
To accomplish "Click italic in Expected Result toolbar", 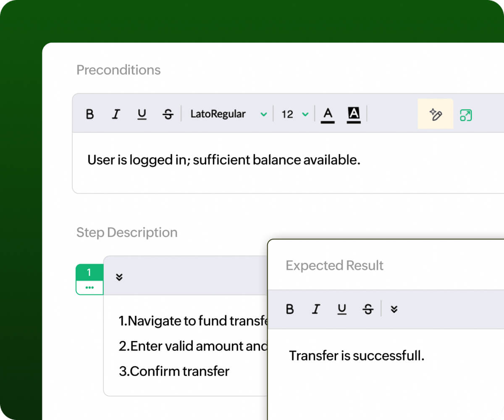I will pyautogui.click(x=316, y=310).
